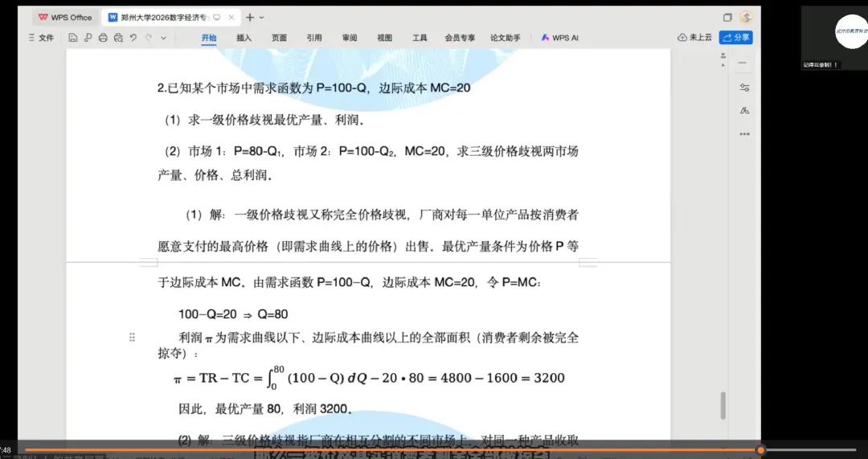Image resolution: width=868 pixels, height=459 pixels.
Task: Open the sidebar settings sliders icon
Action: pos(744,88)
